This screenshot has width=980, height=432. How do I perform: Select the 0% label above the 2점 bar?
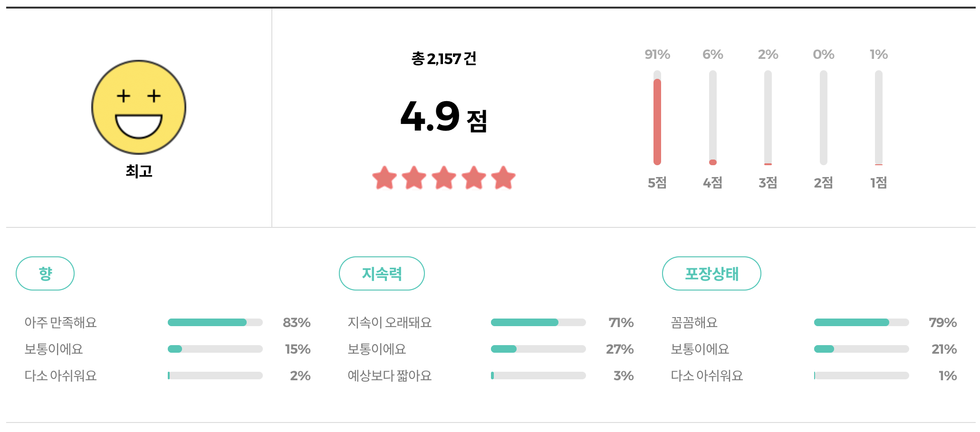[x=823, y=54]
